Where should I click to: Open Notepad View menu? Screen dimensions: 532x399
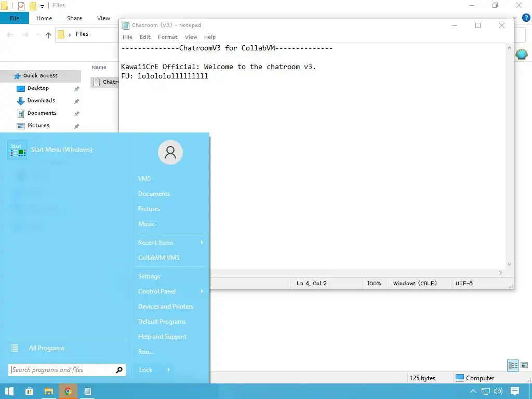pos(191,37)
